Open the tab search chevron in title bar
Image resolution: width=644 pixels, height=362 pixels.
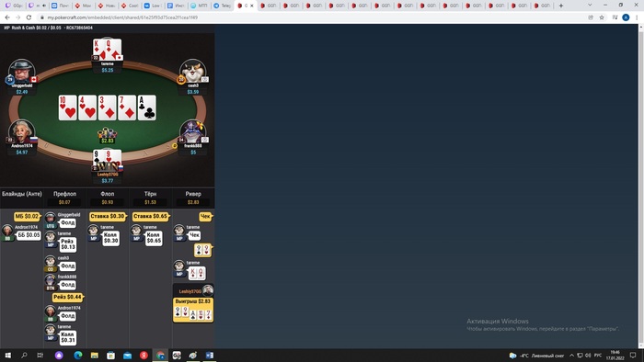(590, 6)
